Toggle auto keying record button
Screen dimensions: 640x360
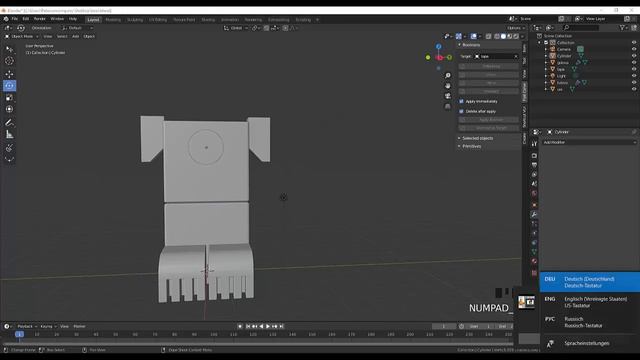[x=240, y=326]
